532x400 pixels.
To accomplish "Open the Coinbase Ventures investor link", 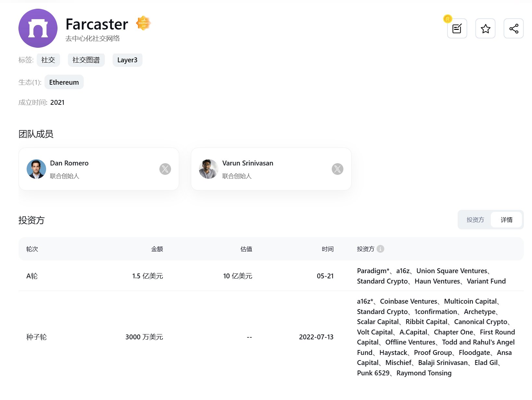I will click(x=408, y=301).
